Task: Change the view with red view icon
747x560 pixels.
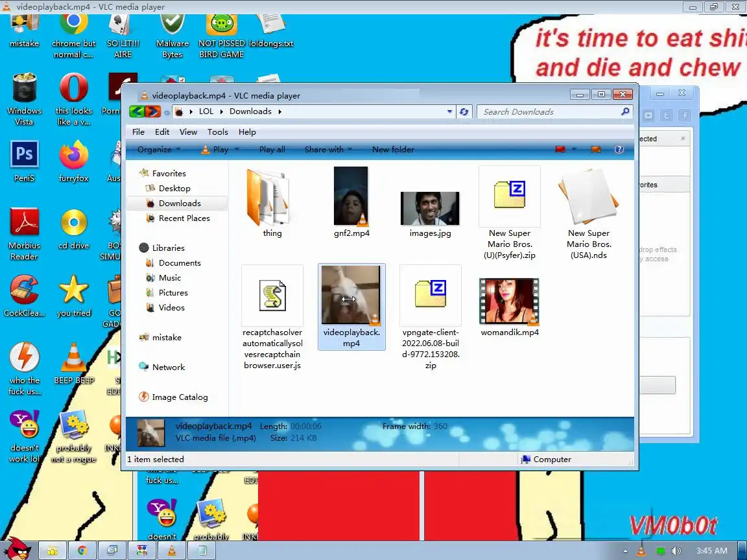Action: pos(560,150)
